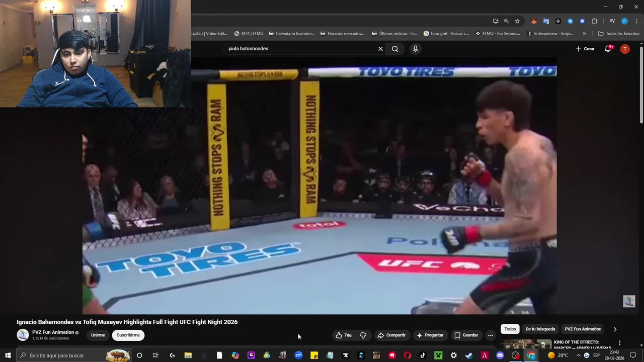Open Zoom from the taskbar
The width and height of the screenshot is (644, 362).
click(298, 355)
